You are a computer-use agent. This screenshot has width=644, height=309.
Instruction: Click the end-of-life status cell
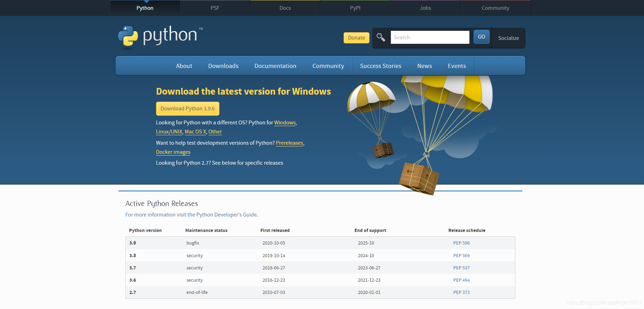pos(197,292)
